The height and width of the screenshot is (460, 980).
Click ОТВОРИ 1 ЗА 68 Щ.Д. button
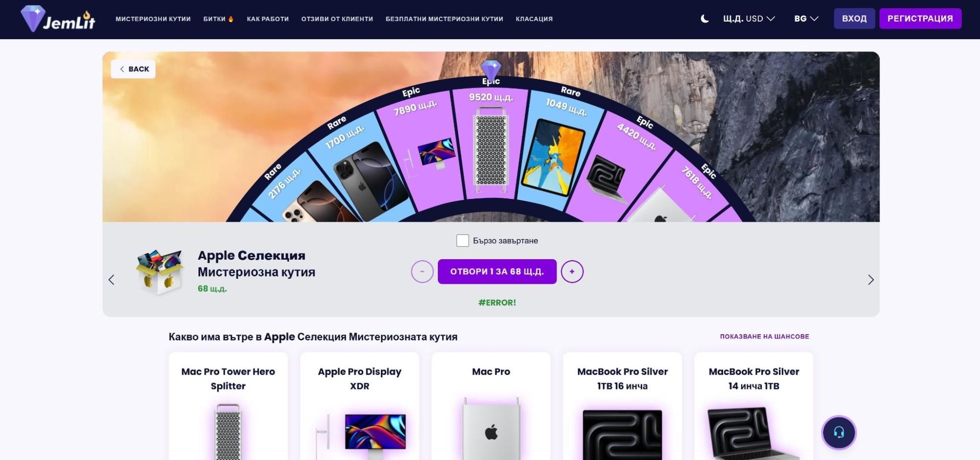point(497,271)
